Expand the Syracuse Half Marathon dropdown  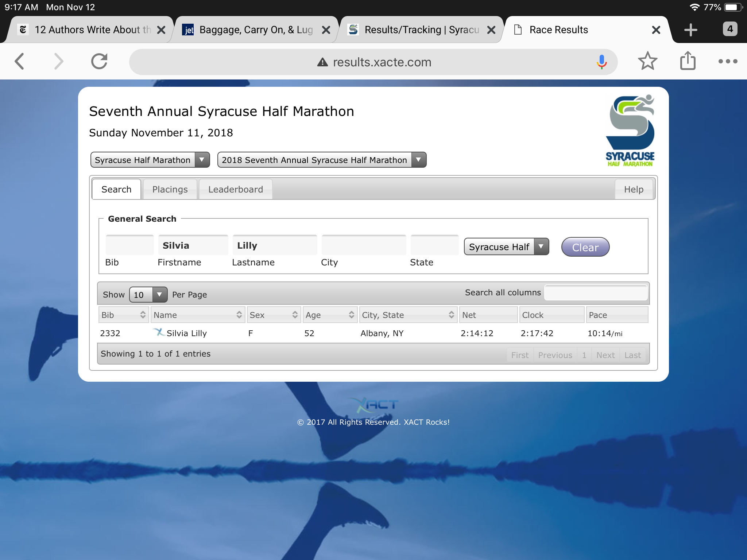click(x=150, y=160)
